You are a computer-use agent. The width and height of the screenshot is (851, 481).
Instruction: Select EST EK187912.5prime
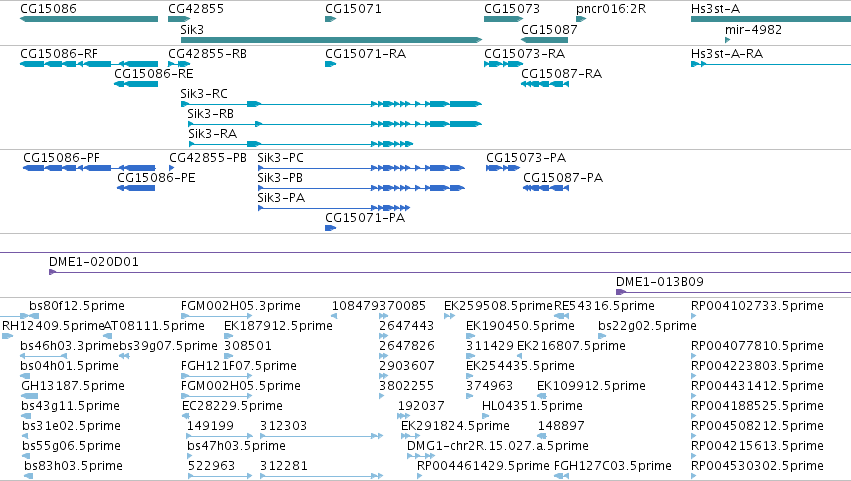point(278,326)
